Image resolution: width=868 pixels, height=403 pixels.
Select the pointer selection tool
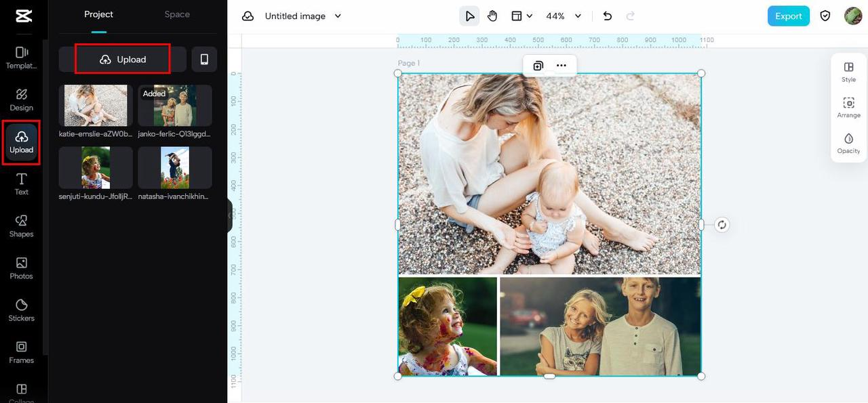click(x=469, y=16)
